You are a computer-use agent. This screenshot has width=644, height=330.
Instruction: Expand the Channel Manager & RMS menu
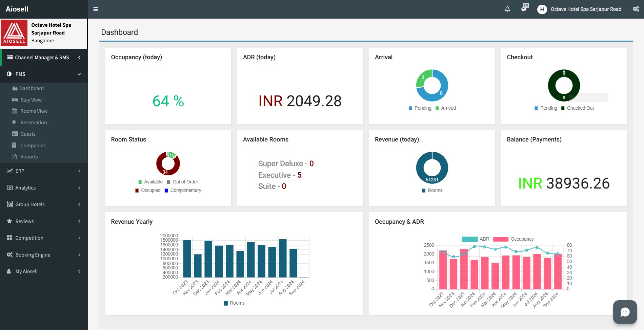point(42,58)
